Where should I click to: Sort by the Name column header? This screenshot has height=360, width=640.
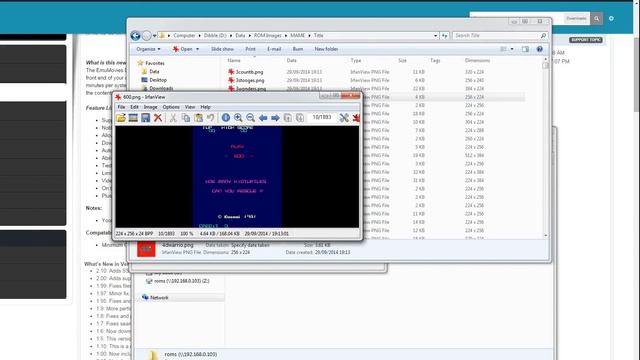click(234, 60)
